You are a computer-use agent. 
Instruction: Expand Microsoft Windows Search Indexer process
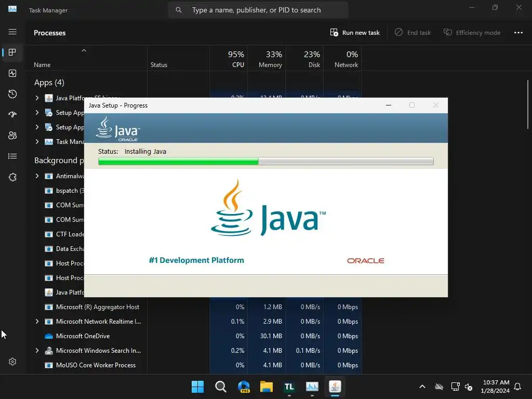click(37, 351)
